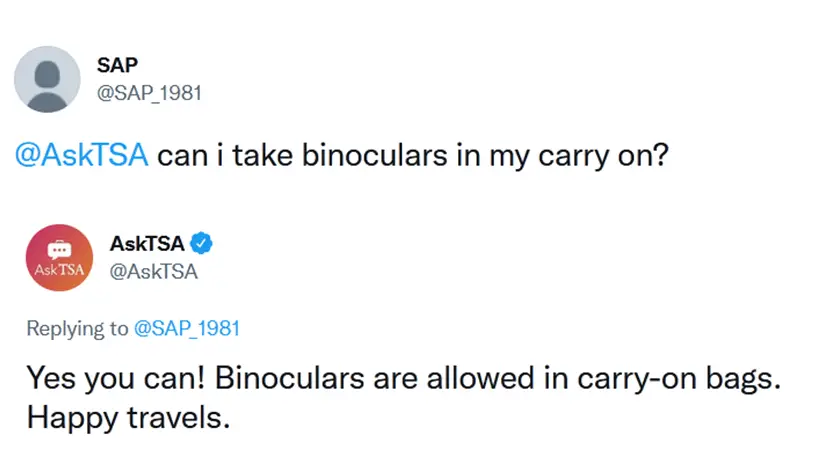Click the white AskTSA text inside the logo

(x=59, y=270)
